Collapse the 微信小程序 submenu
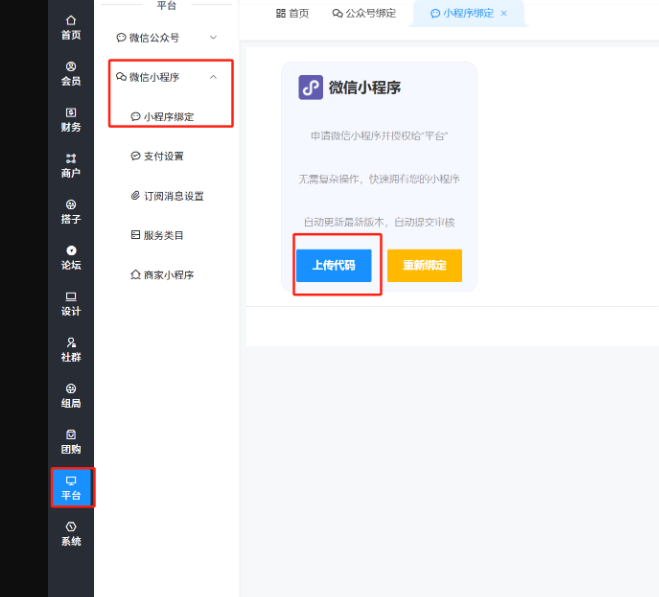Screen dimensions: 659x597 pos(167,77)
